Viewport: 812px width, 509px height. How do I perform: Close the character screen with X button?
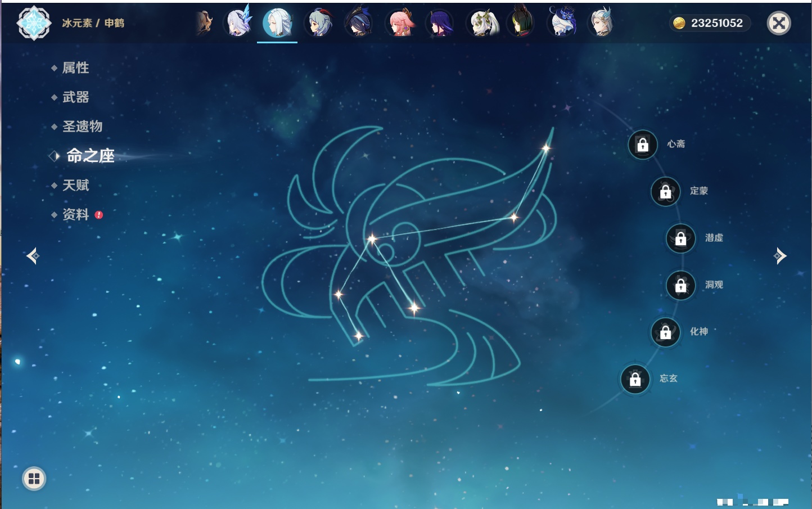(779, 23)
